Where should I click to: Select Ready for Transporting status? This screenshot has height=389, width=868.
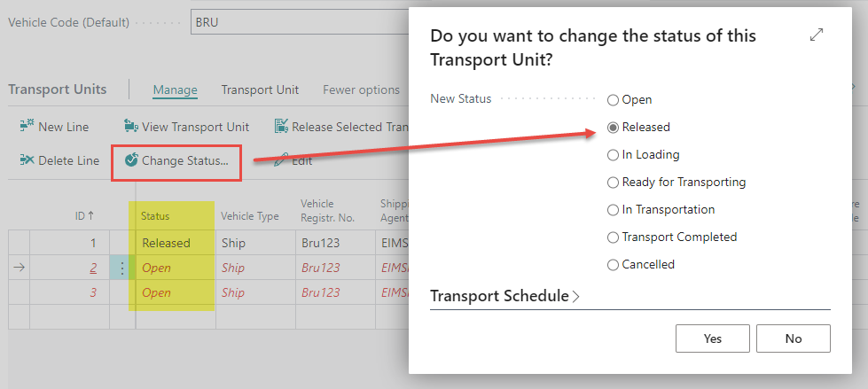(x=613, y=183)
